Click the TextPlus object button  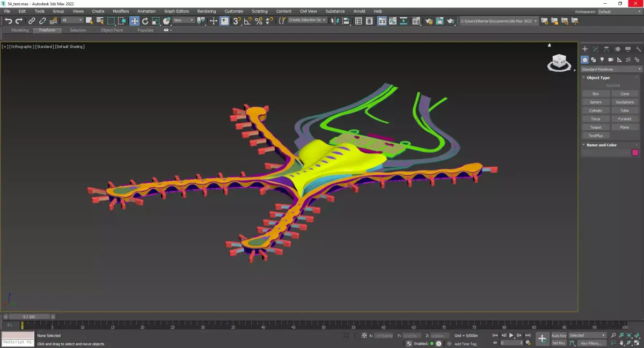(x=596, y=136)
